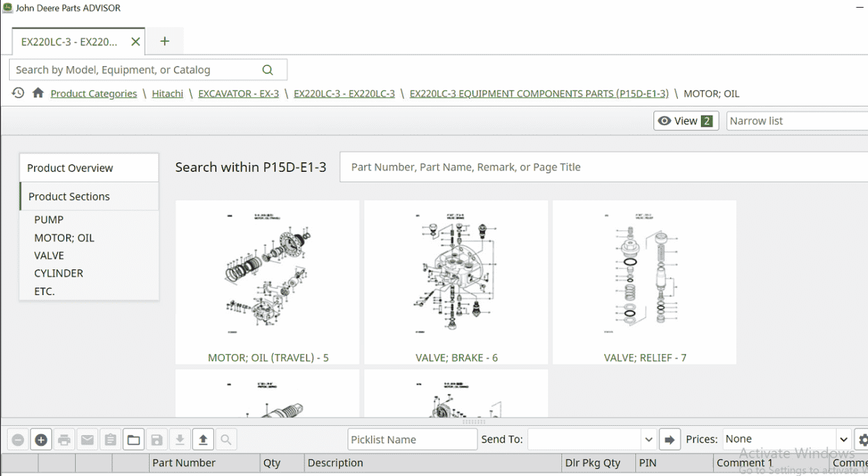Open the ETC. section
868x476 pixels.
coord(45,292)
